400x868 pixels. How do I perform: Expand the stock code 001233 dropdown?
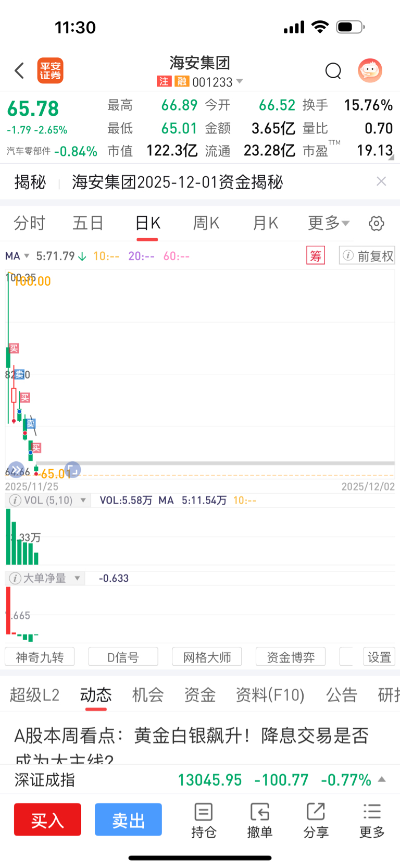tap(240, 81)
